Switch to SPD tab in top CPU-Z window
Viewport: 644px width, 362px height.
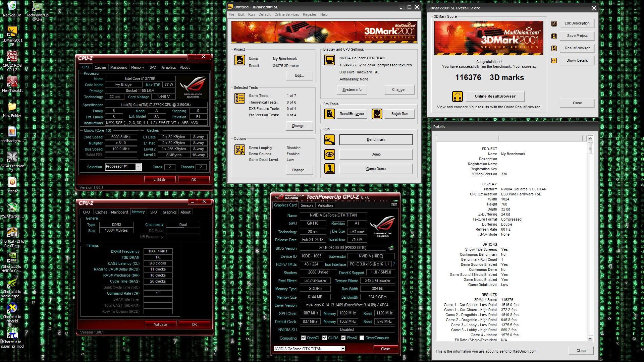pos(153,67)
